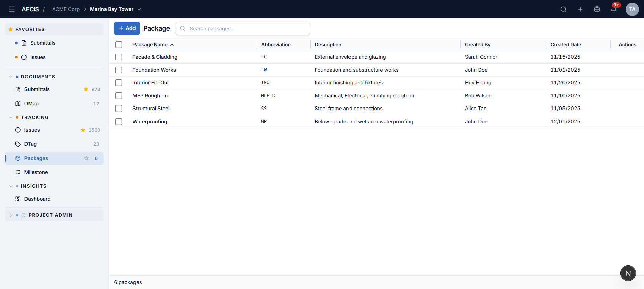
Task: Open Submittals under Favorites
Action: [43, 43]
